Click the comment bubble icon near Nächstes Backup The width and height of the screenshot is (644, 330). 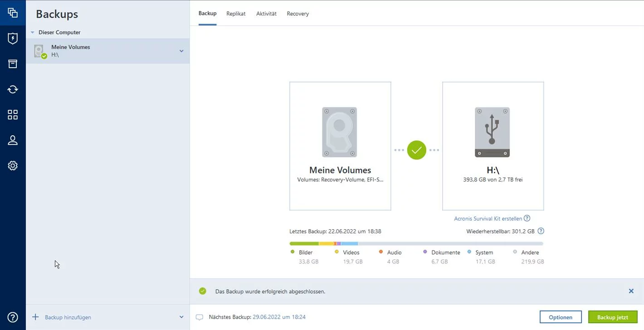point(199,317)
